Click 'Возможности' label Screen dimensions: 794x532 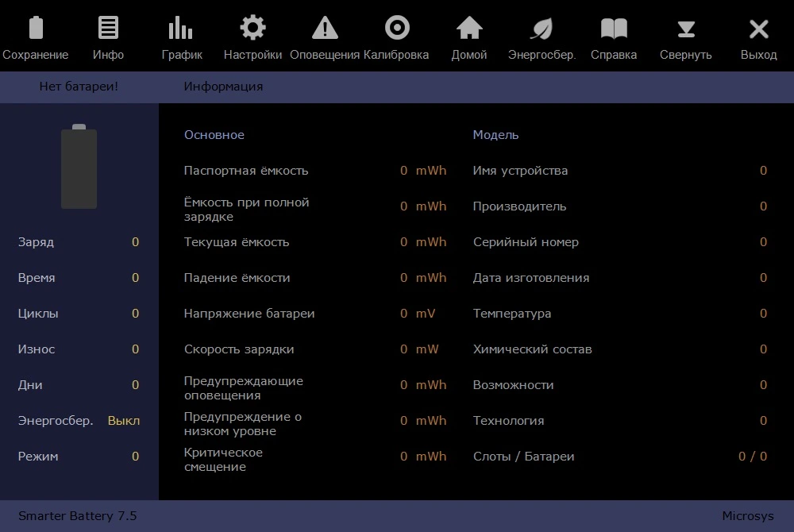click(513, 385)
